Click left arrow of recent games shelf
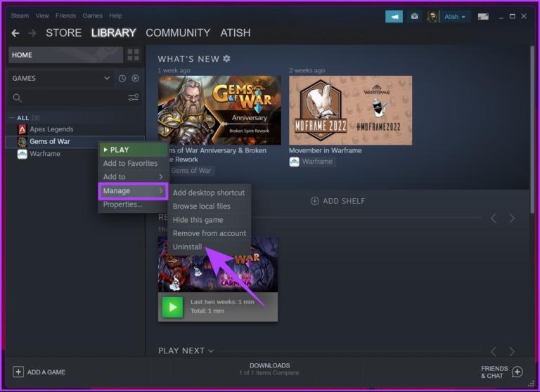The height and width of the screenshot is (392, 540). click(494, 218)
